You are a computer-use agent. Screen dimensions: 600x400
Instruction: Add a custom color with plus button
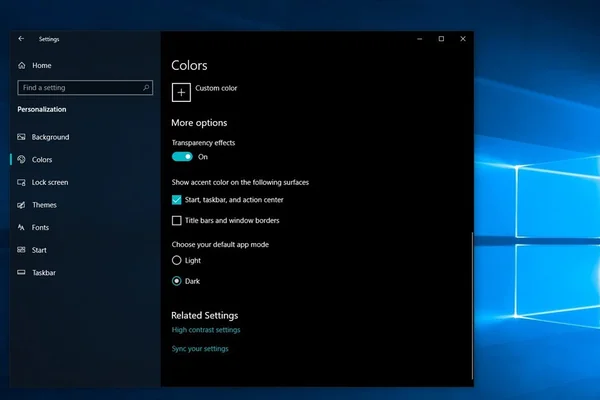[181, 92]
